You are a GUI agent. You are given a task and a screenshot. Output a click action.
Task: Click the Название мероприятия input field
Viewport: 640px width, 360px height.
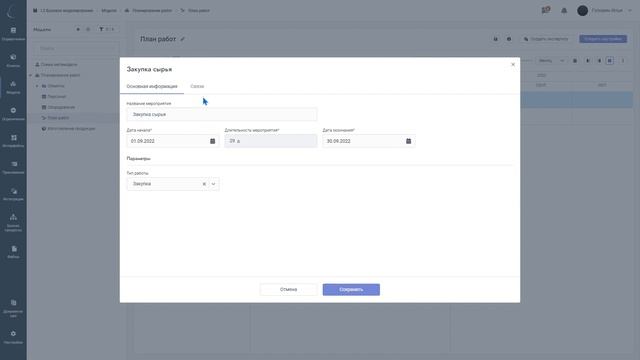tap(222, 115)
